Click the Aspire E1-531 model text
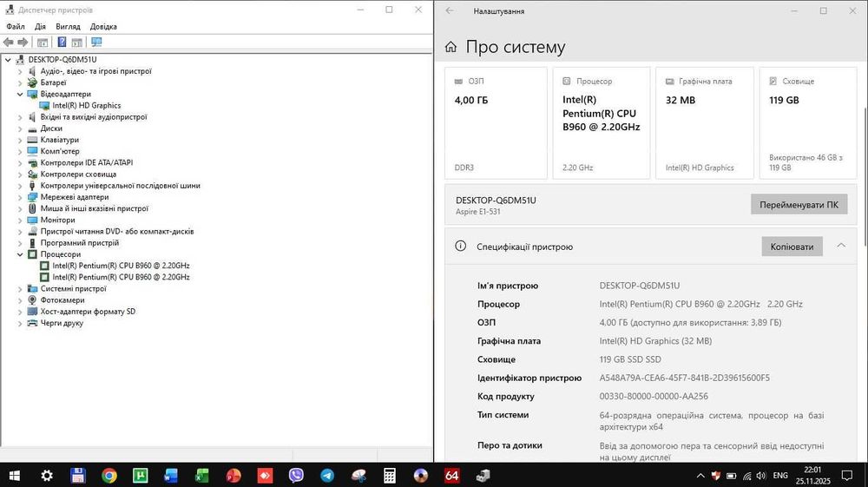 tap(477, 212)
